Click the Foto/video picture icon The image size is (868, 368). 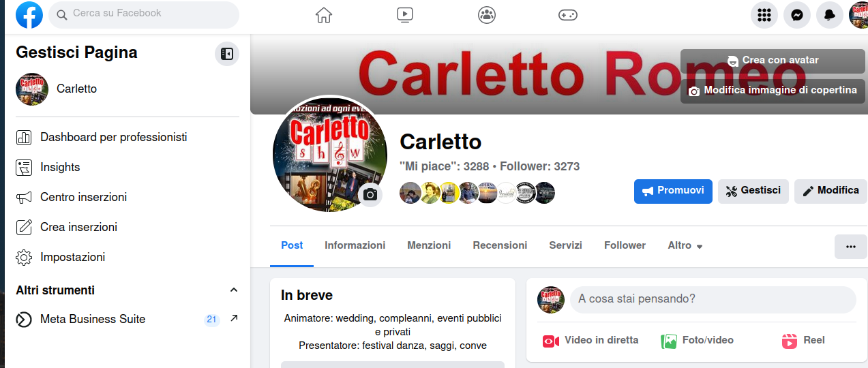coord(669,341)
